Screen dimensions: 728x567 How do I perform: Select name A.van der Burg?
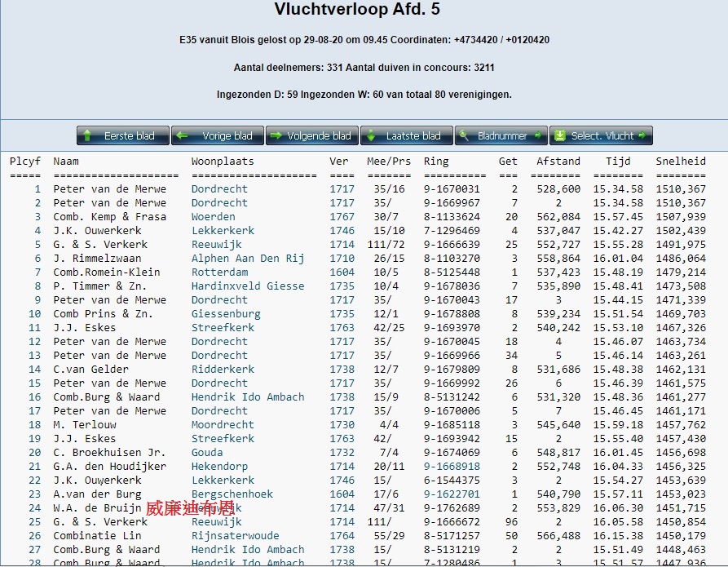pyautogui.click(x=97, y=494)
